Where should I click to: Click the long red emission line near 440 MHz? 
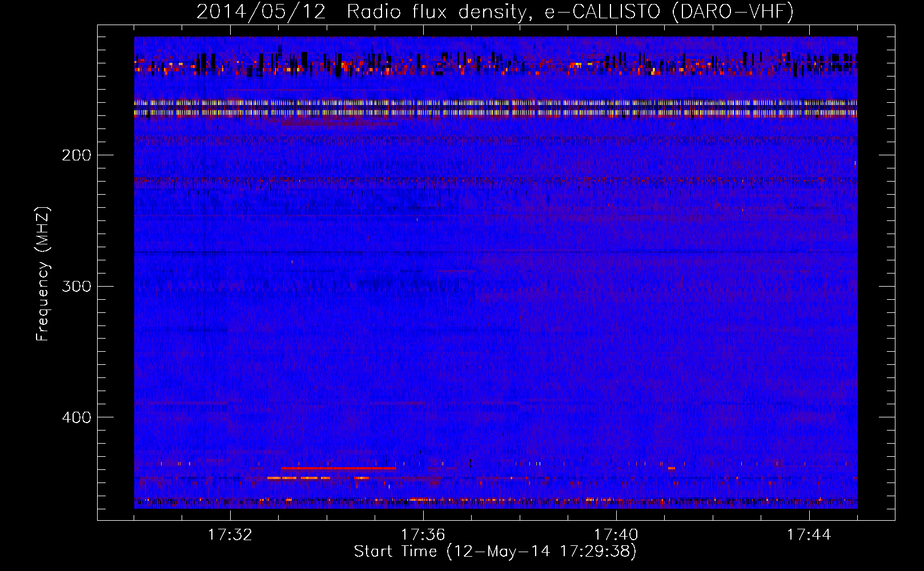coord(339,468)
